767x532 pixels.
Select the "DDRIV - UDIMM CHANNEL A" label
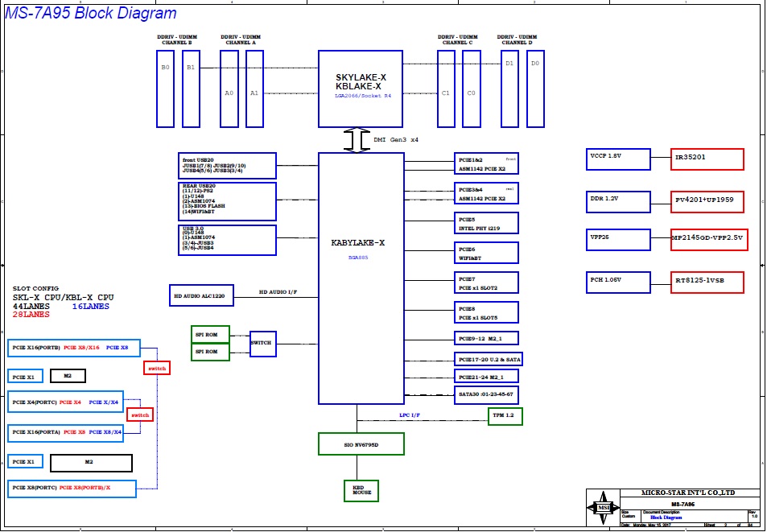[241, 39]
